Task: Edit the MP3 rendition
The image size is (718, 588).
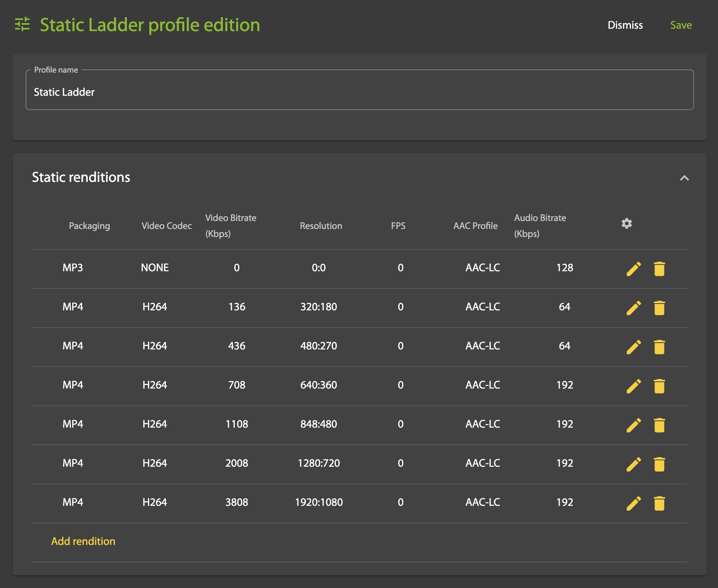Action: click(634, 268)
